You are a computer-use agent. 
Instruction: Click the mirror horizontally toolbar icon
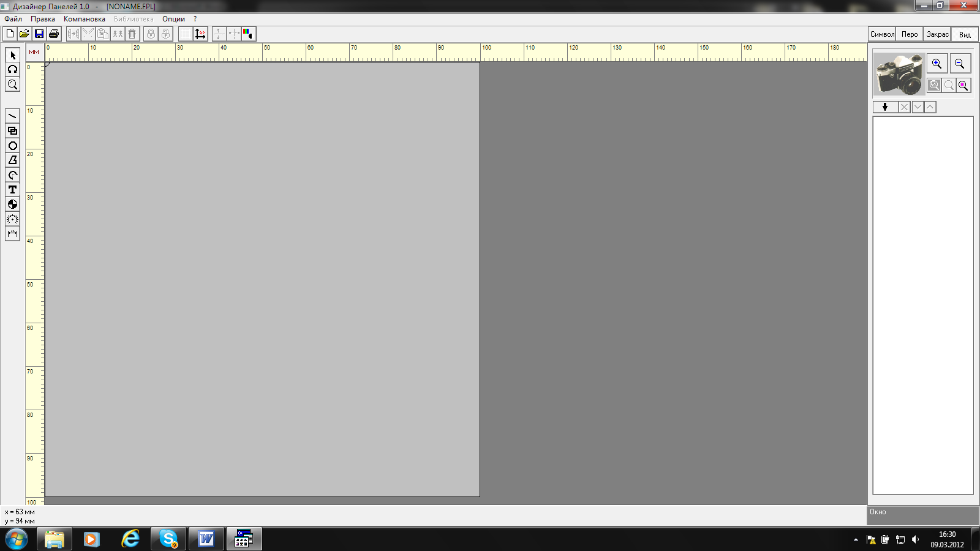tap(73, 34)
